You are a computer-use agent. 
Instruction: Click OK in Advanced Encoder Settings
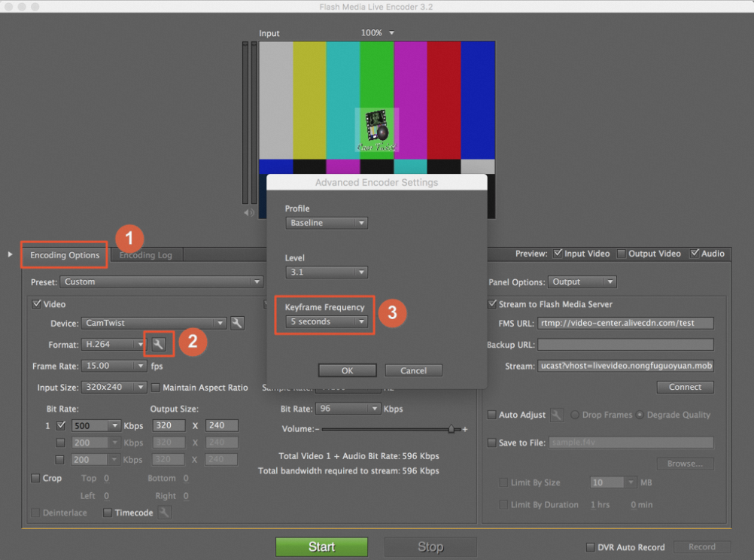pos(347,370)
